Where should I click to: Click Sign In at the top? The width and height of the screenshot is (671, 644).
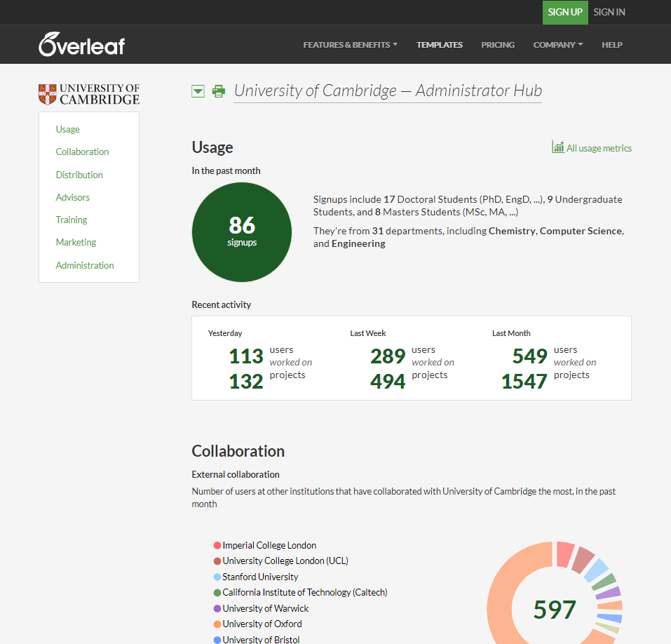(609, 13)
